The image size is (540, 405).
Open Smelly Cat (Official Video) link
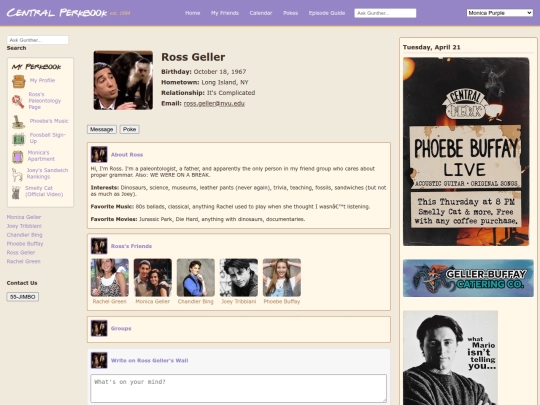(x=44, y=191)
